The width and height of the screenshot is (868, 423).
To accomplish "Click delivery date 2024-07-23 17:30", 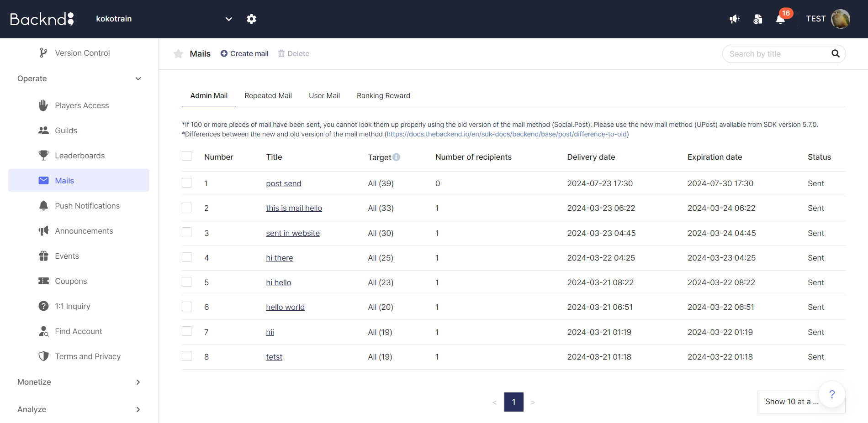I will click(600, 183).
